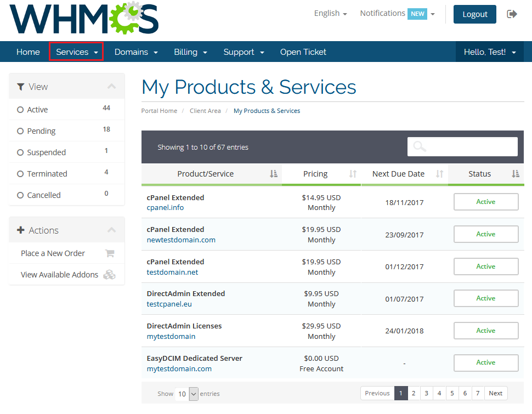Open the testcpanel.eu link
The height and width of the screenshot is (414, 532).
(169, 304)
